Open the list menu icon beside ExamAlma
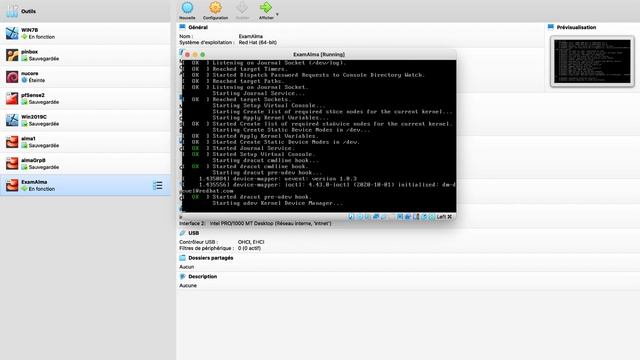Image resolution: width=640 pixels, height=360 pixels. pos(158,186)
